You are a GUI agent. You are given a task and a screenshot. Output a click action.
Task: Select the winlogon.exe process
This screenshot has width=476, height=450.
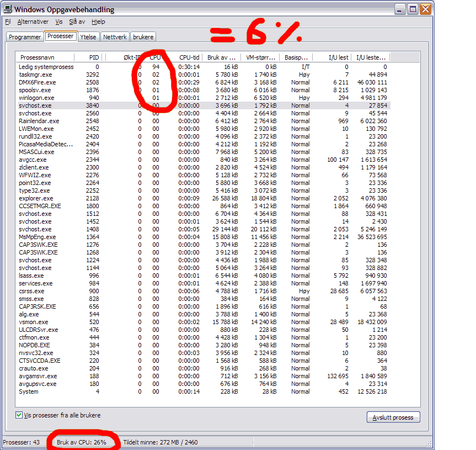(x=203, y=98)
